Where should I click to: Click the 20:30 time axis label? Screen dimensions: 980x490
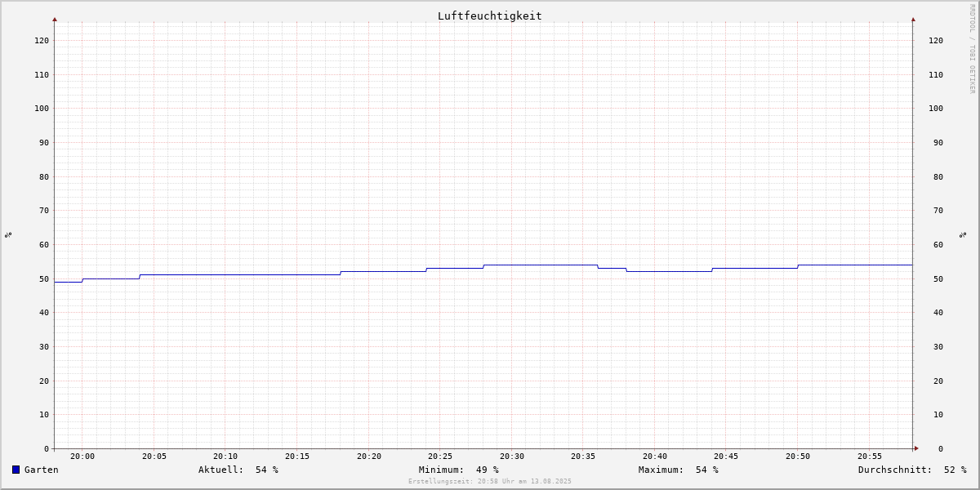pos(512,457)
